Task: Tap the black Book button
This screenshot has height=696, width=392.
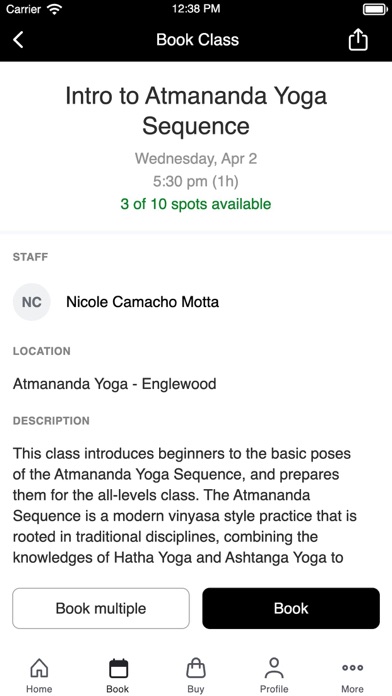Action: coord(291,608)
